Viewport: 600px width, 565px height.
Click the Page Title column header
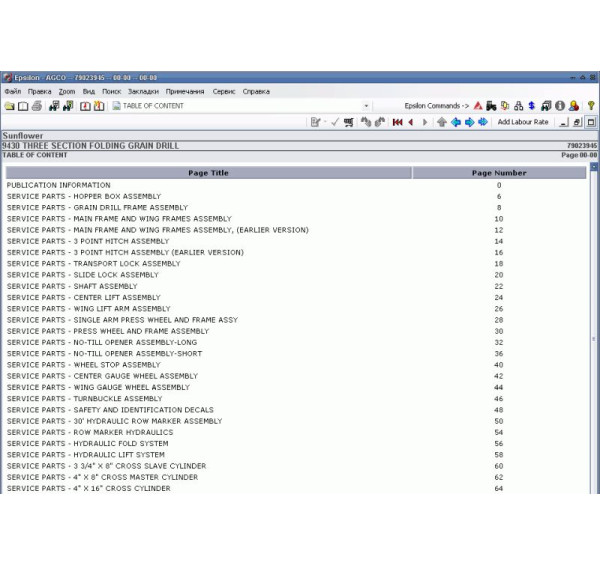208,173
